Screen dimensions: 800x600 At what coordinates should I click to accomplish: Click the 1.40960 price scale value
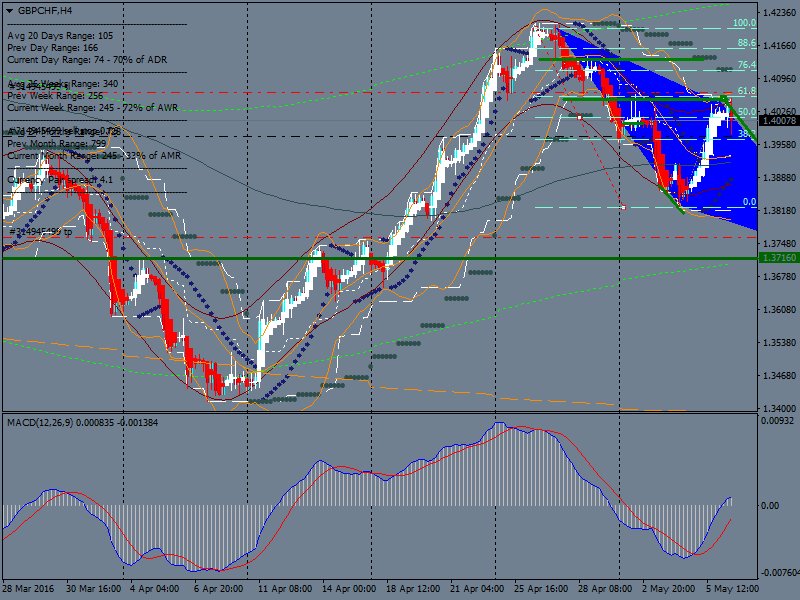[x=779, y=79]
